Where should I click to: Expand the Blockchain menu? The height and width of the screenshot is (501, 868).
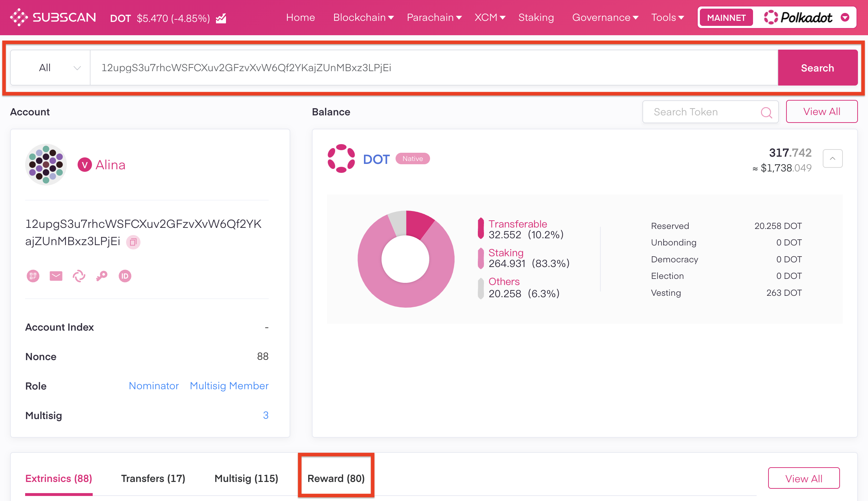pyautogui.click(x=364, y=17)
